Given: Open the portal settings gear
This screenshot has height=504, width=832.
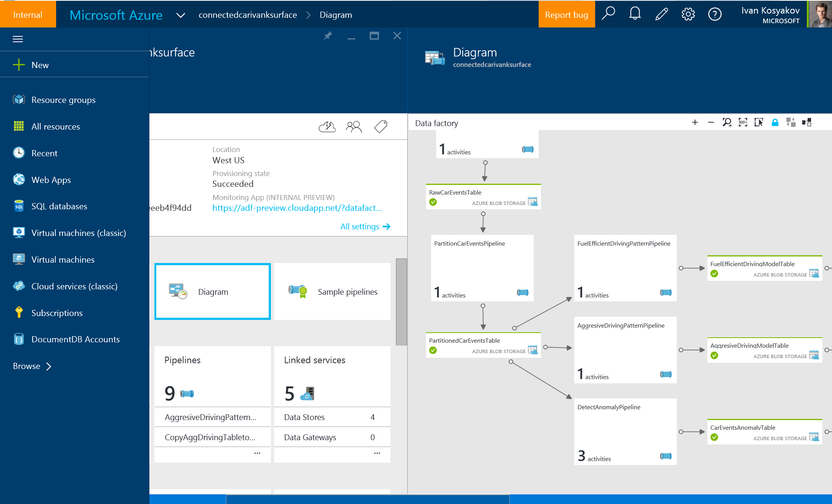Looking at the screenshot, I should [x=688, y=14].
